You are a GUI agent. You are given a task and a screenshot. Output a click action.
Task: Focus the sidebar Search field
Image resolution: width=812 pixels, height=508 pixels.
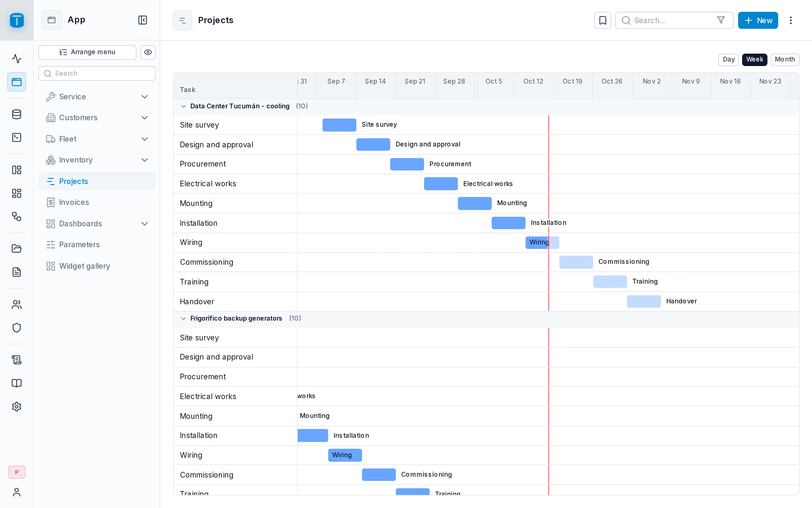pos(97,73)
